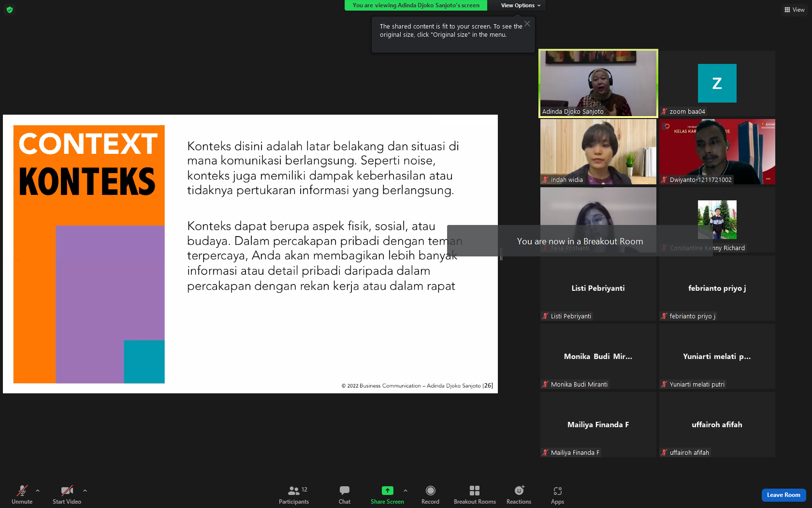Select Mailiya Finanda F's participant tile

(598, 425)
